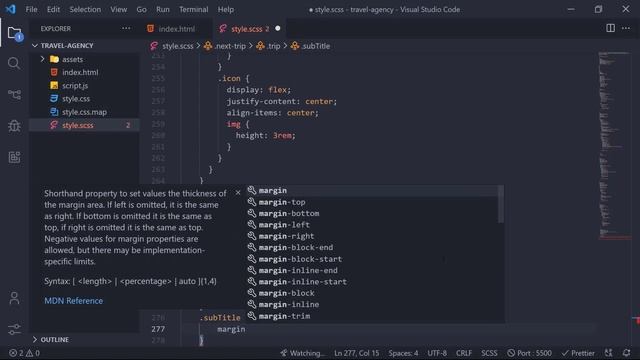Open the MDN Reference link

pos(73,301)
